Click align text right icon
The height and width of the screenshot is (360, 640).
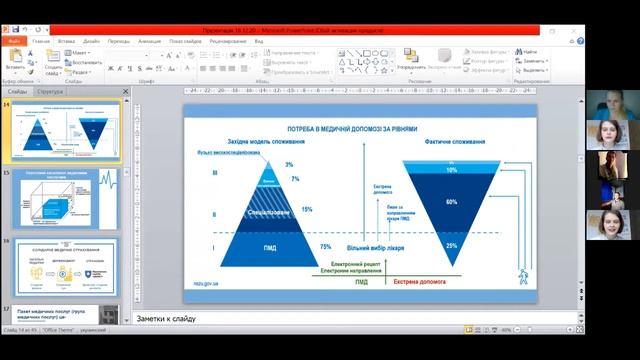point(222,69)
